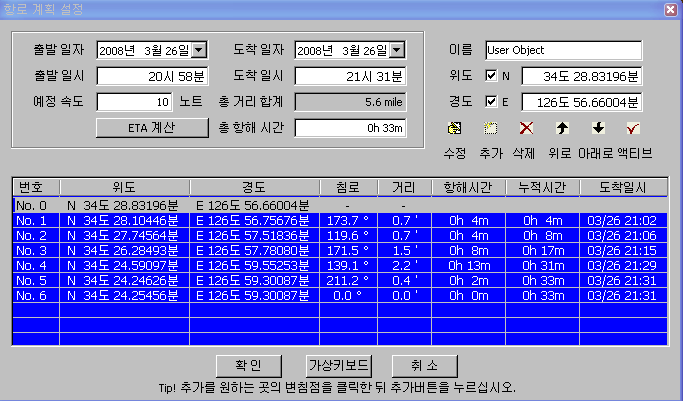Click the 위도 column header
Image resolution: width=683 pixels, height=401 pixels.
125,187
